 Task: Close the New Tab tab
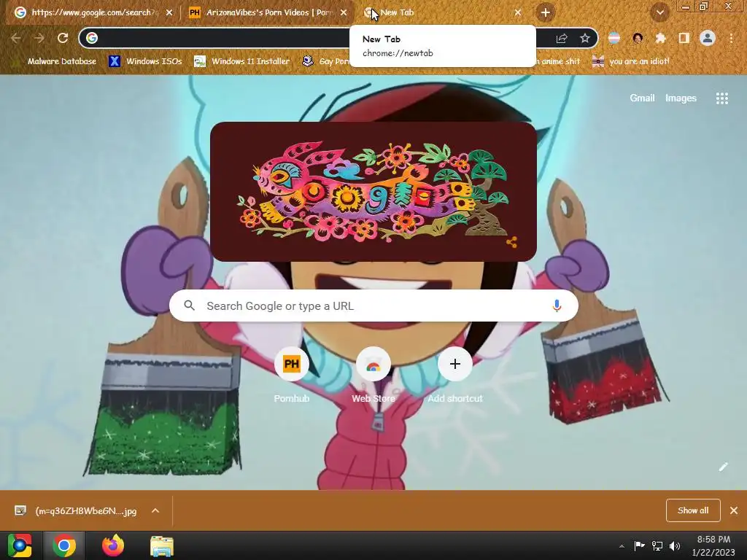pyautogui.click(x=518, y=12)
